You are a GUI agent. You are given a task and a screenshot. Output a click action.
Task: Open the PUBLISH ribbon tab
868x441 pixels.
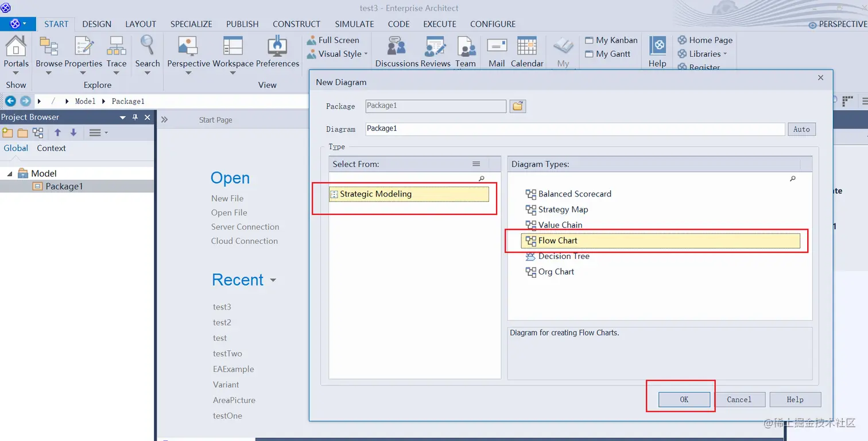click(x=242, y=24)
